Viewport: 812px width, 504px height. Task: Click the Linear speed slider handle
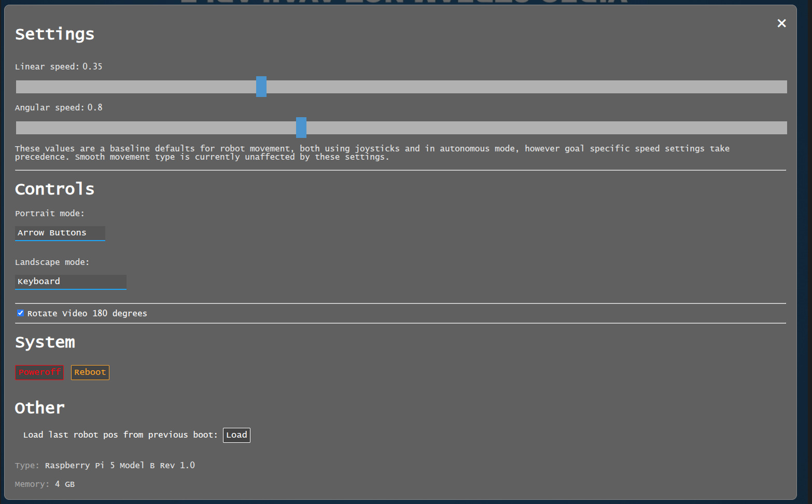261,87
